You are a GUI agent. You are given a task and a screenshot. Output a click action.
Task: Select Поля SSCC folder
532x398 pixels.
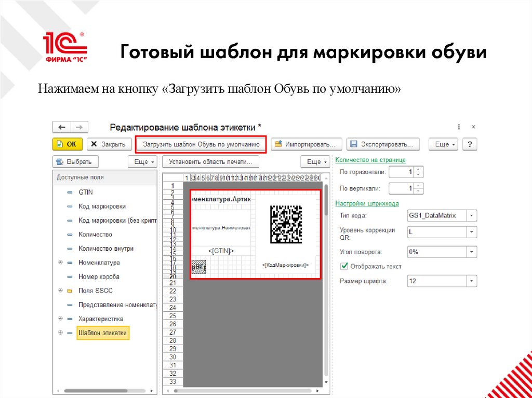click(96, 291)
